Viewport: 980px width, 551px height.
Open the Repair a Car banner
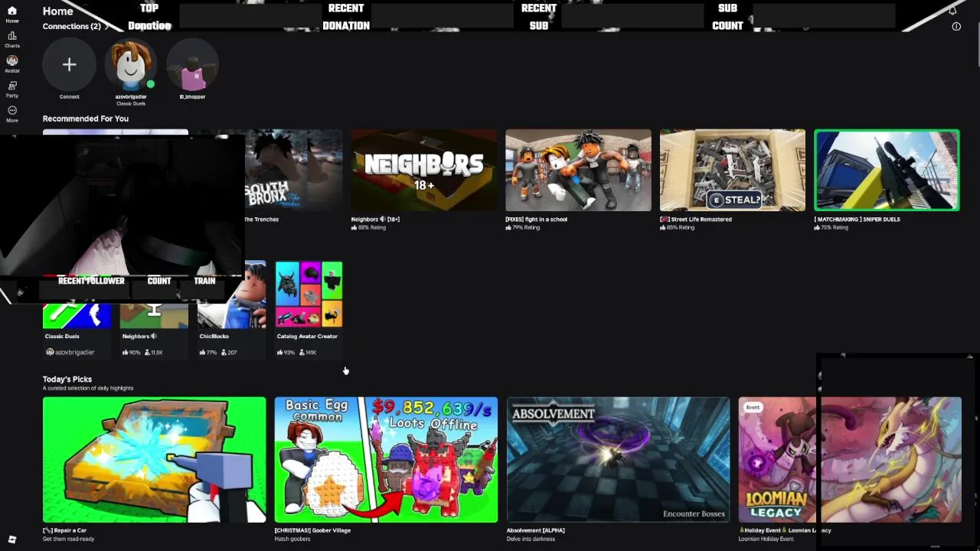(154, 459)
